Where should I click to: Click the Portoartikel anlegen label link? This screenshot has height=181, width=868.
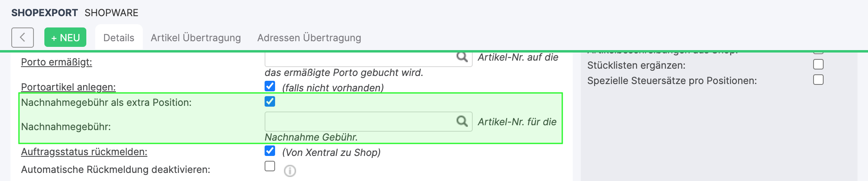pos(68,87)
